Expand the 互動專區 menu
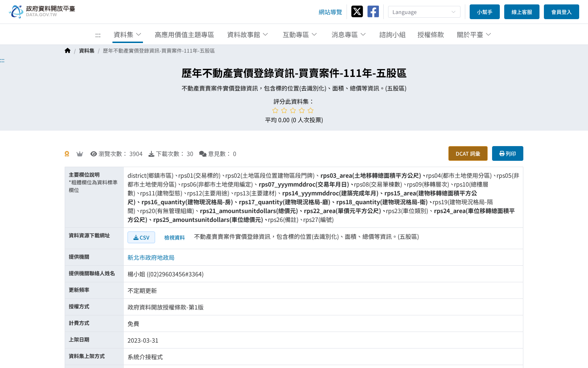 300,35
